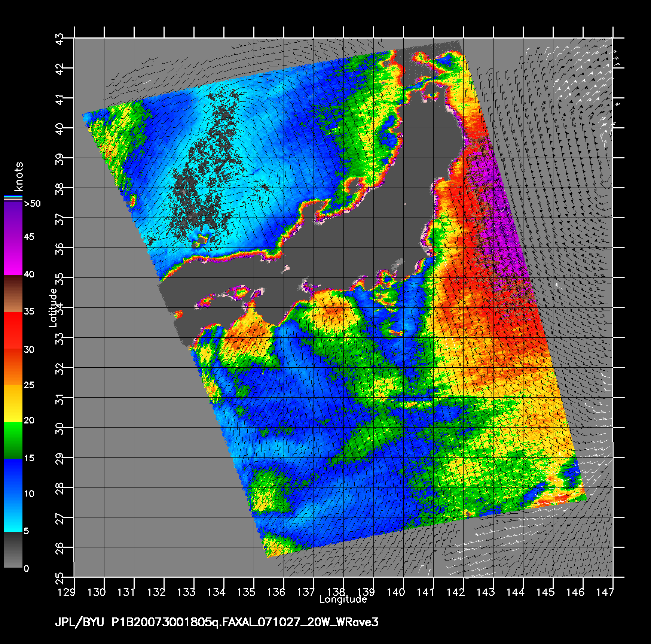This screenshot has height=644, width=651.
Task: Click the '0' colorbar scale label
Action: [26, 569]
